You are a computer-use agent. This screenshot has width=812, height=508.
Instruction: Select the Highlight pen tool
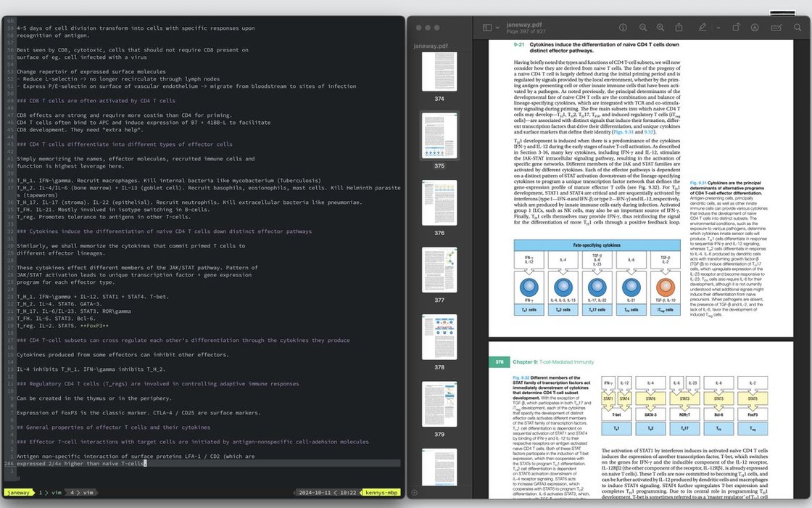(702, 28)
